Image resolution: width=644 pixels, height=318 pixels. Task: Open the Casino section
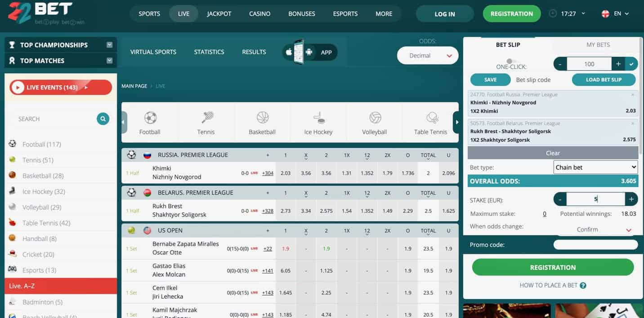(x=260, y=13)
